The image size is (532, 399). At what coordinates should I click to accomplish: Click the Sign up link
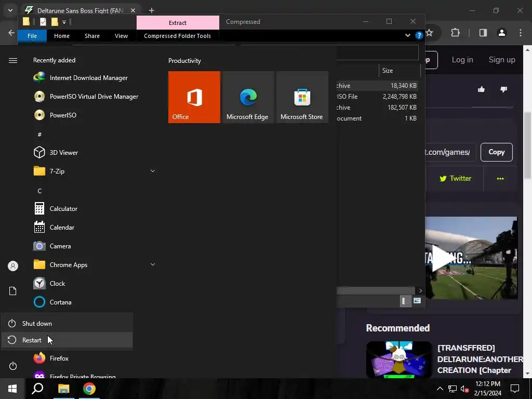[x=502, y=60]
